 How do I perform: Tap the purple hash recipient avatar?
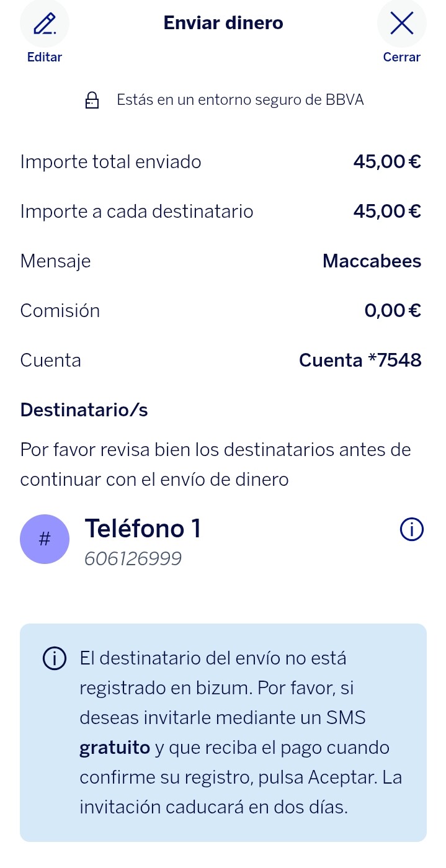pyautogui.click(x=45, y=539)
